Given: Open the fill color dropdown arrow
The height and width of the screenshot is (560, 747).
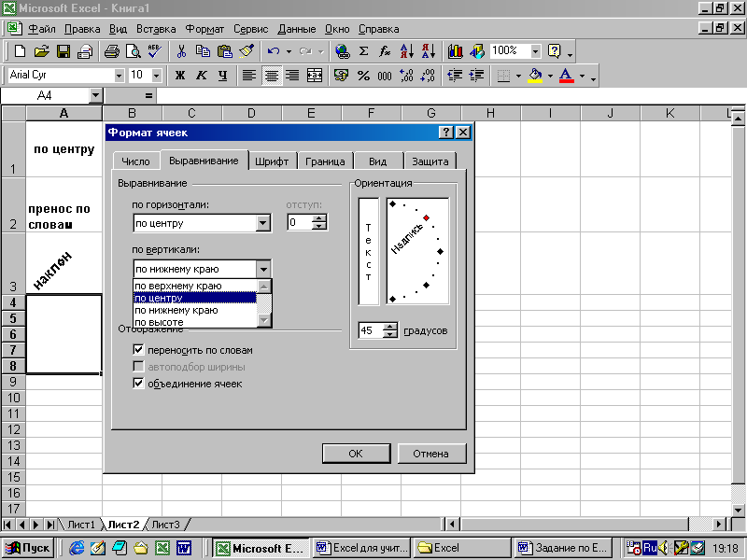Looking at the screenshot, I should tap(550, 76).
